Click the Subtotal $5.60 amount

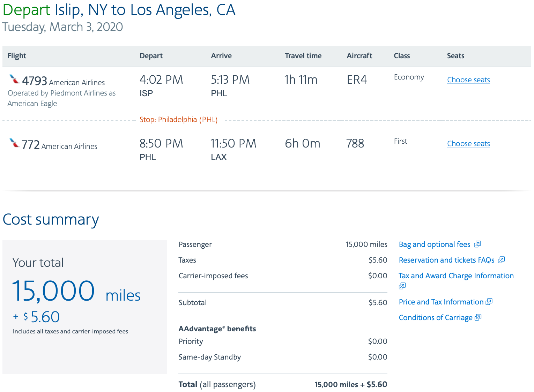click(378, 303)
